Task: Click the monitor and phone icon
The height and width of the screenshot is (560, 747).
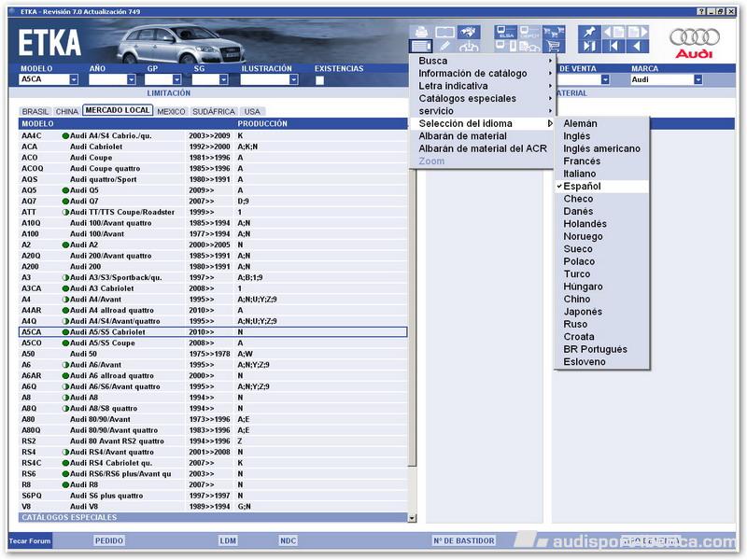Action: pyautogui.click(x=505, y=46)
